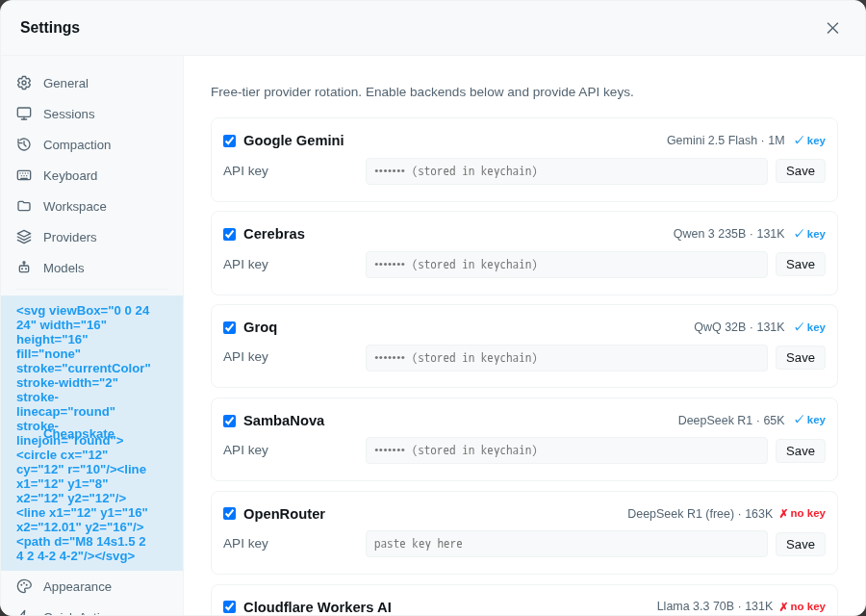The height and width of the screenshot is (616, 866).
Task: Close the Settings dialog with X
Action: coord(832,28)
